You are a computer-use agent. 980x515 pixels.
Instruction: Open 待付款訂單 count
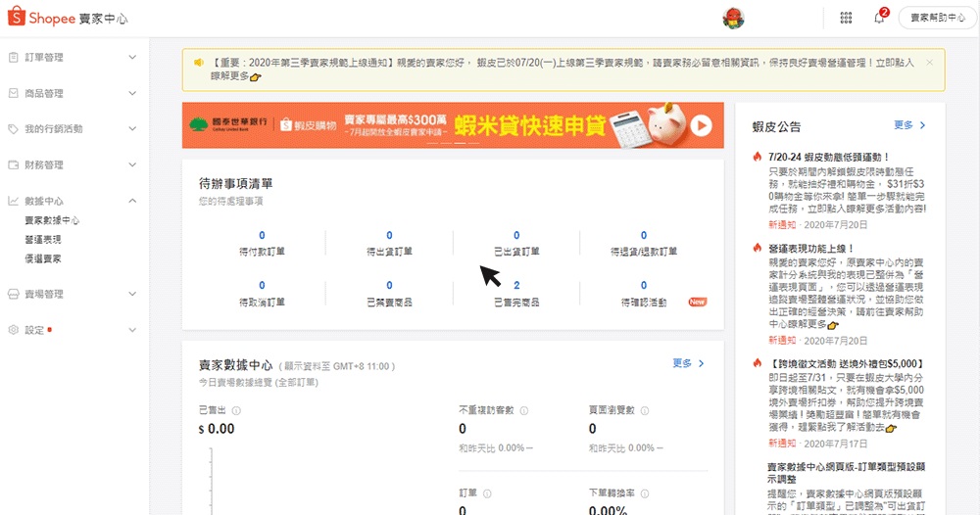262,235
